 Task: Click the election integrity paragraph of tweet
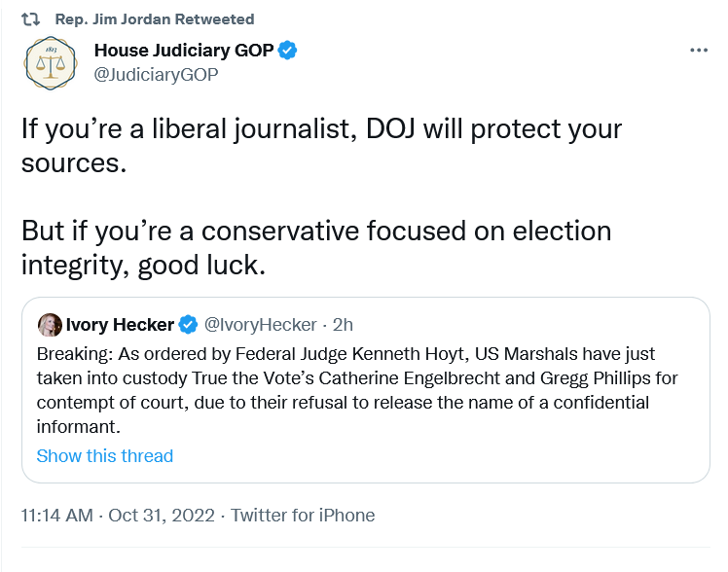tap(316, 248)
